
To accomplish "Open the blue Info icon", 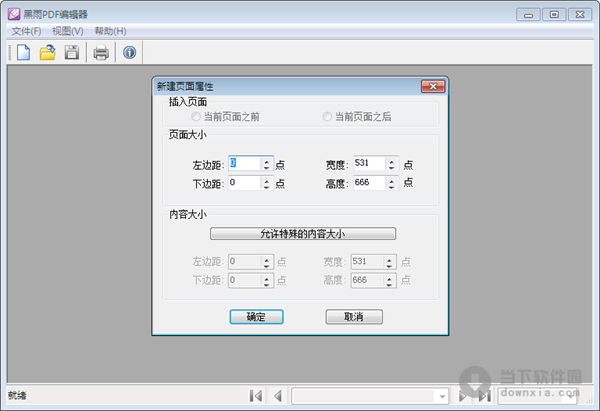I will 129,52.
